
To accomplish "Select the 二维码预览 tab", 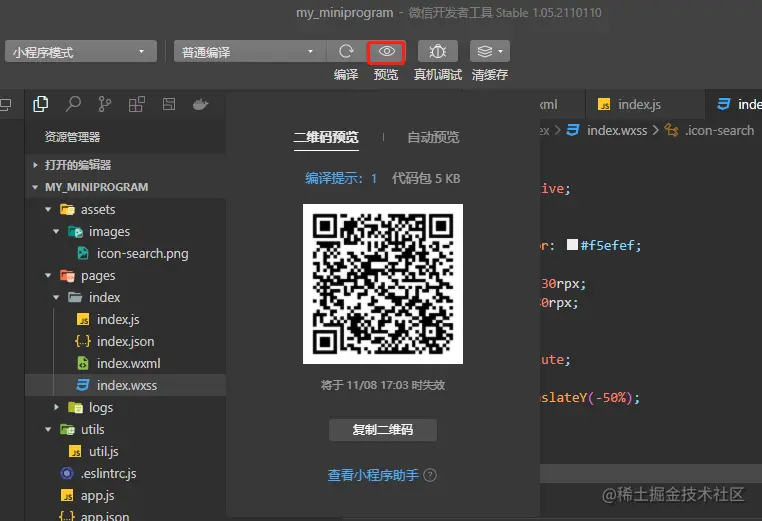I will click(x=326, y=137).
